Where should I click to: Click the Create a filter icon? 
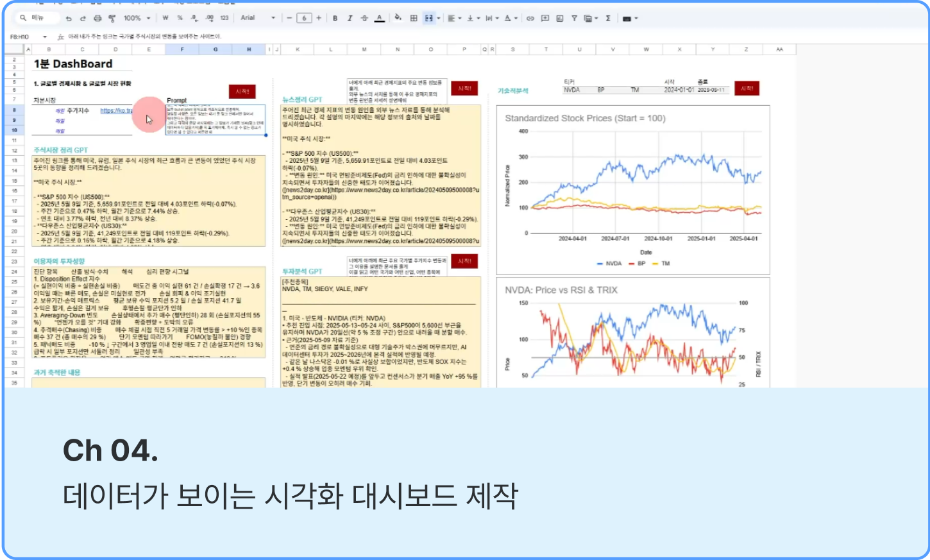pos(574,18)
